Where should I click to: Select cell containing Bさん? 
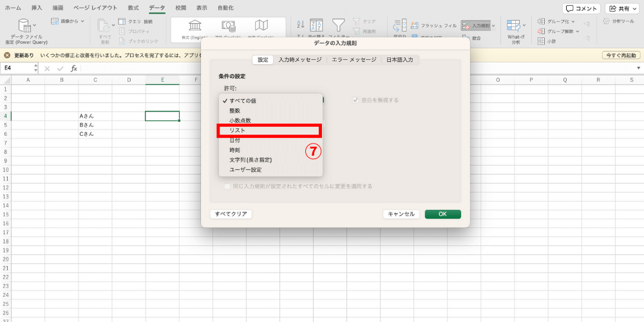[x=95, y=125]
